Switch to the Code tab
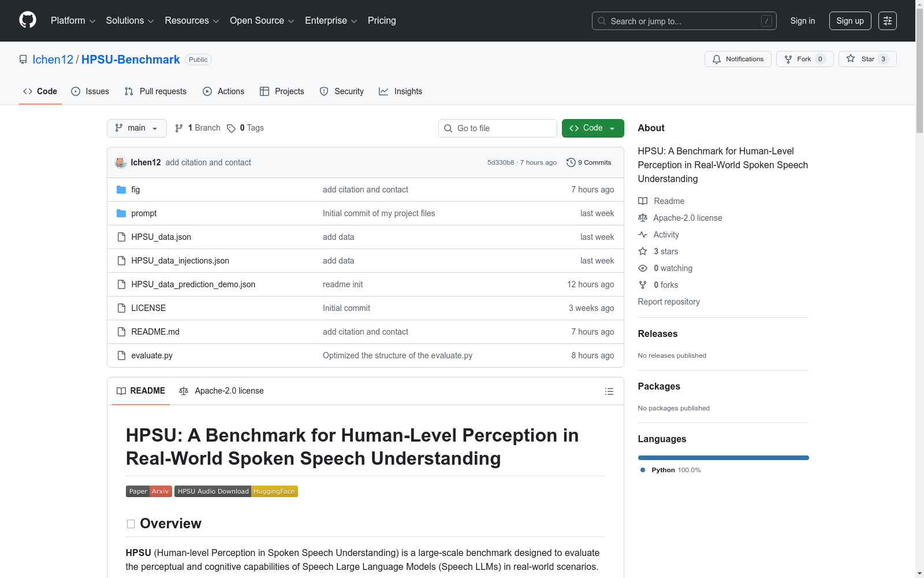This screenshot has width=924, height=578. (40, 91)
